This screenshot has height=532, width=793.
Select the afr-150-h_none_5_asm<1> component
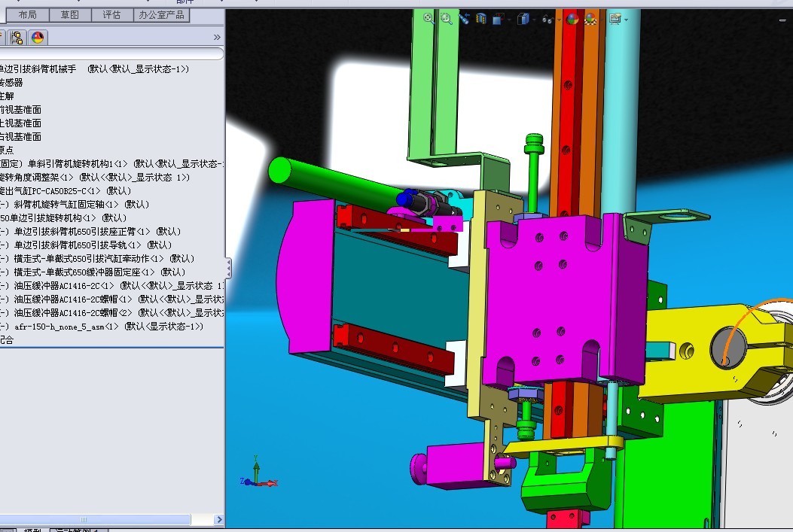(102, 327)
